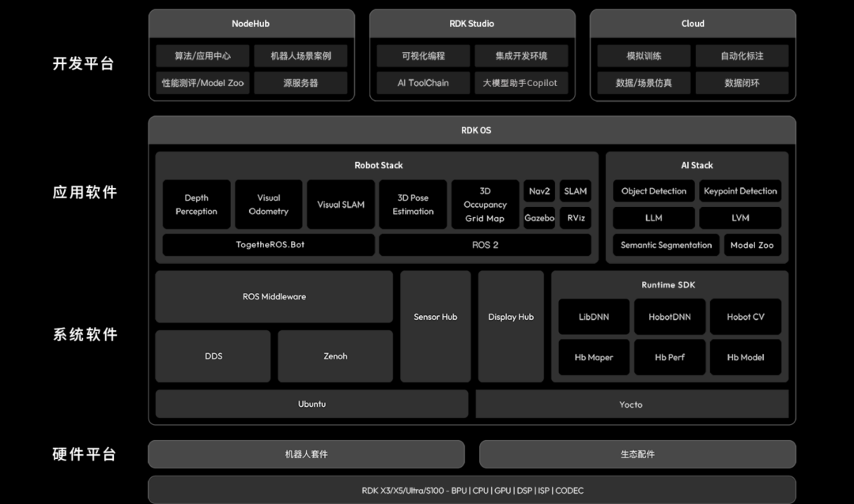Image resolution: width=854 pixels, height=504 pixels.
Task: Click the 硬件平台 row label
Action: click(x=85, y=454)
